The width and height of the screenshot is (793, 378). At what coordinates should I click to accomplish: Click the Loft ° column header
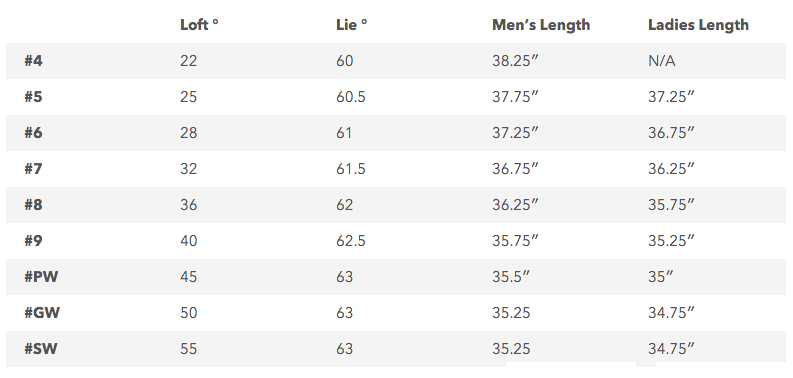(199, 25)
